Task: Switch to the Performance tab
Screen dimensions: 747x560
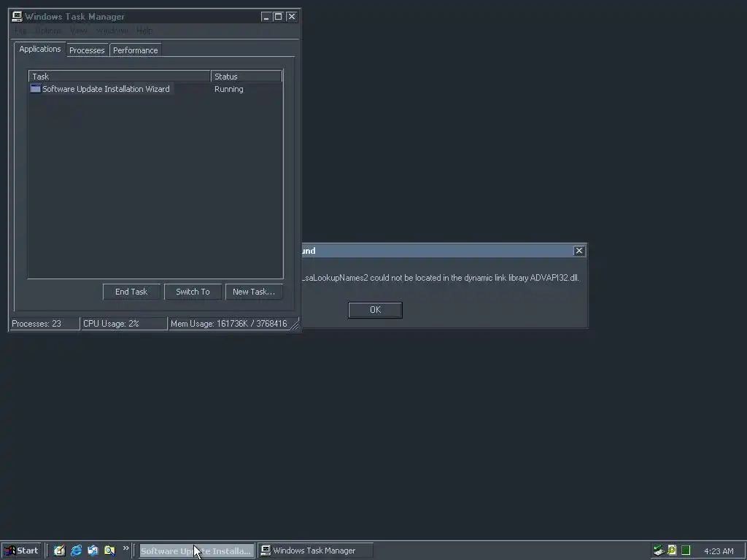Action: click(x=135, y=50)
